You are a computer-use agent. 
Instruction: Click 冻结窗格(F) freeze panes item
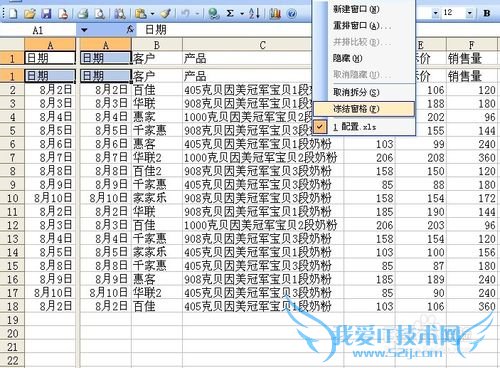364,109
